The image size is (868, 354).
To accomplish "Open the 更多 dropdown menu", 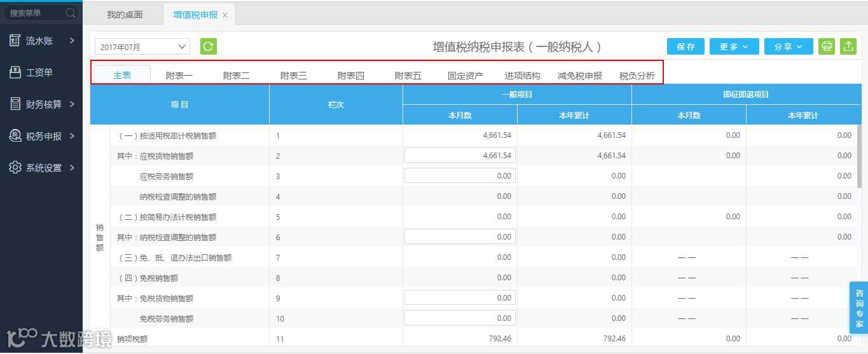I will [x=734, y=46].
